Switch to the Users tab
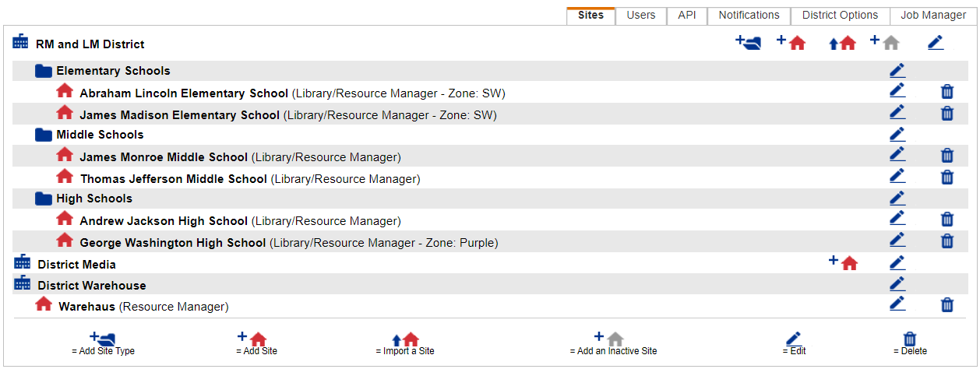Image resolution: width=980 pixels, height=369 pixels. pyautogui.click(x=641, y=15)
